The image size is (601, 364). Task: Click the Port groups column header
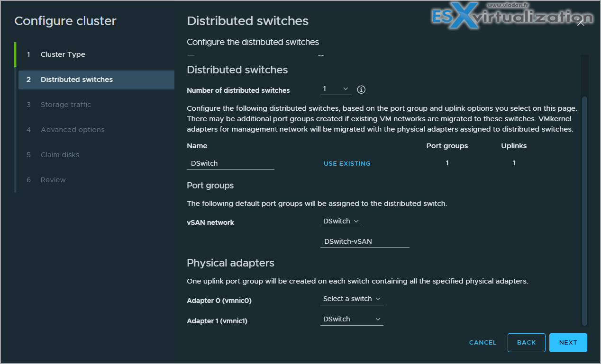click(447, 146)
